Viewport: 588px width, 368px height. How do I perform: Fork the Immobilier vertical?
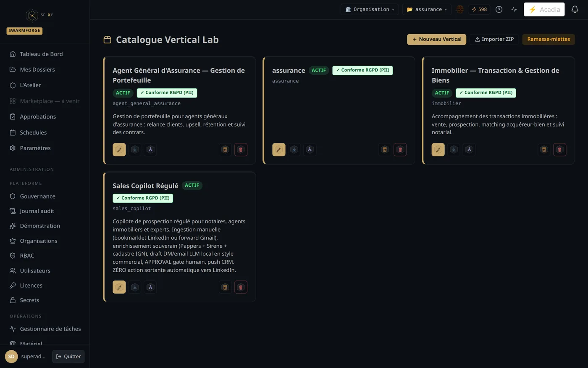(x=469, y=150)
